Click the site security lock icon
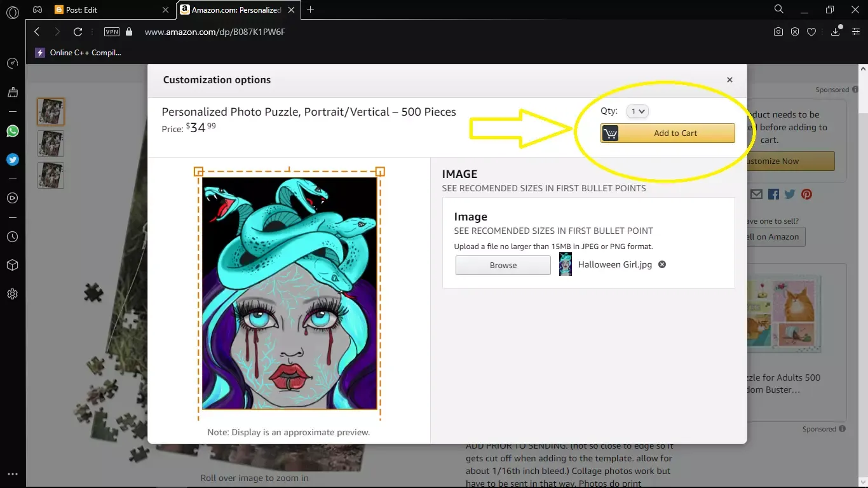 click(129, 32)
